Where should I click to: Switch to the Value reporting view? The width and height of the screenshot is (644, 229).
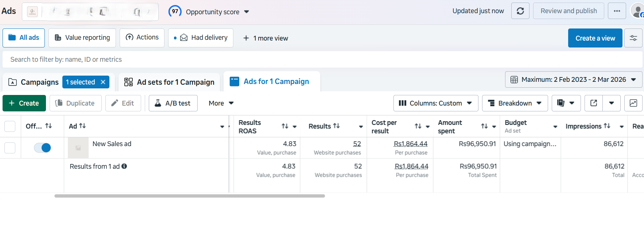(82, 38)
